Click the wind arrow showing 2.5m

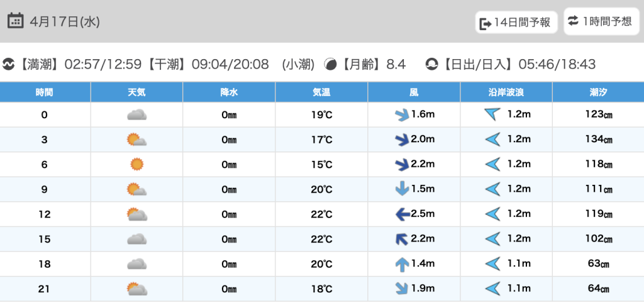point(401,214)
